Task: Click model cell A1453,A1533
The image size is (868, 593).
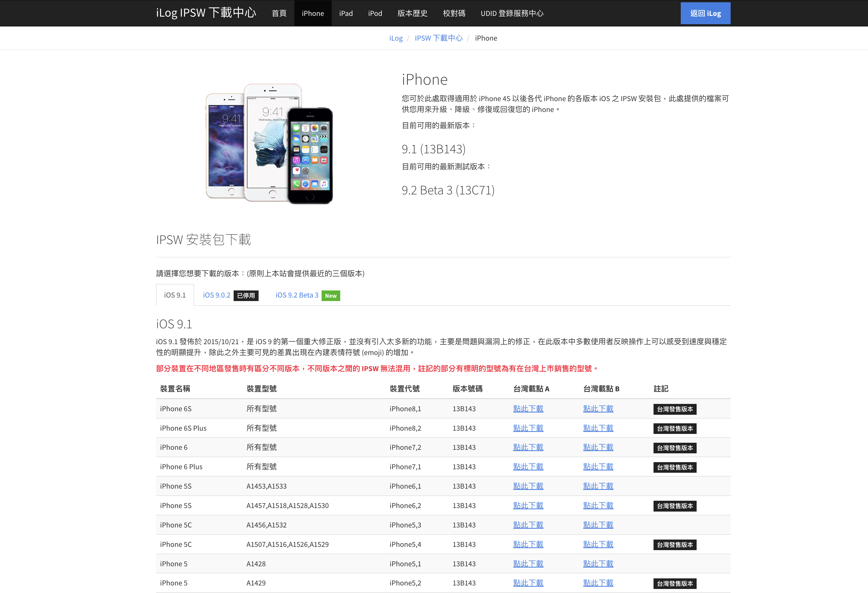Action: pos(266,486)
